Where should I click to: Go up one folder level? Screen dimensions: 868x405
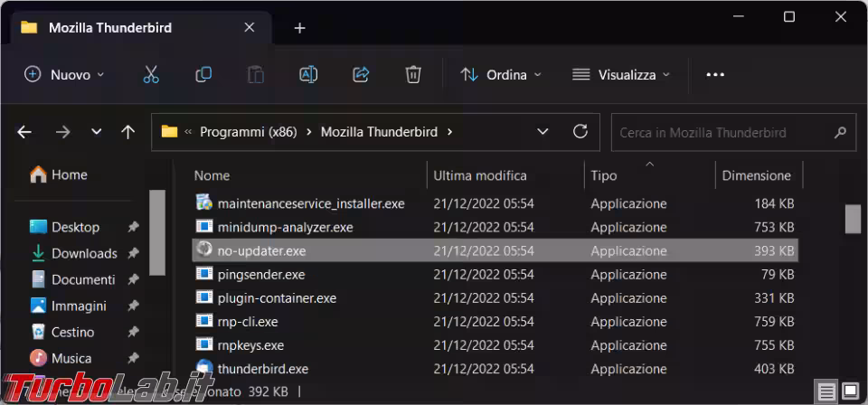point(127,132)
